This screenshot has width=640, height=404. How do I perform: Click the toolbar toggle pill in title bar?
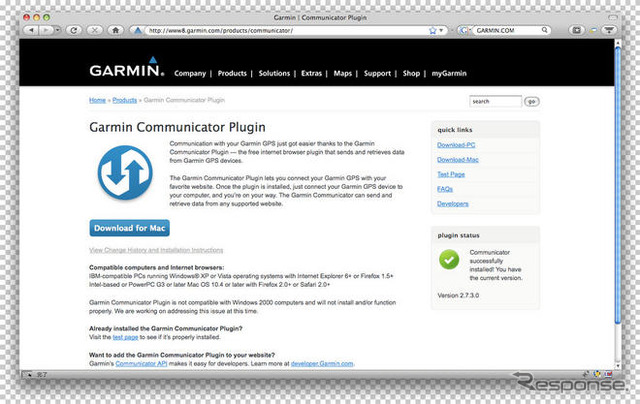tap(613, 18)
